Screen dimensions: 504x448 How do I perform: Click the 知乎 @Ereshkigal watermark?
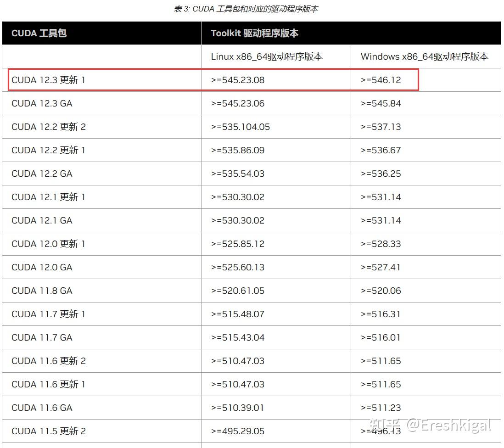430,425
